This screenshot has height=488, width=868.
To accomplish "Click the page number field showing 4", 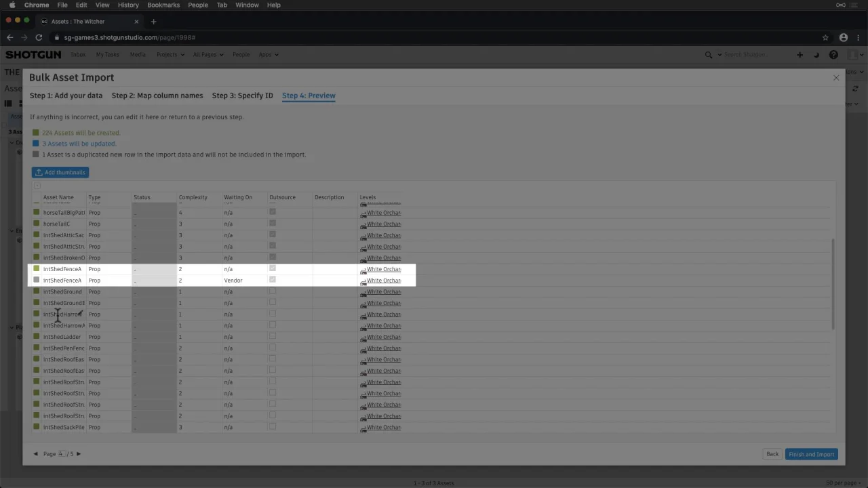I will 60,454.
